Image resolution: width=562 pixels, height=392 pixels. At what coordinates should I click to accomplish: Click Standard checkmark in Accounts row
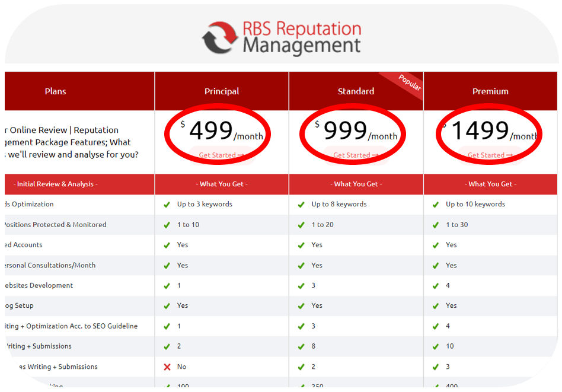click(x=301, y=246)
